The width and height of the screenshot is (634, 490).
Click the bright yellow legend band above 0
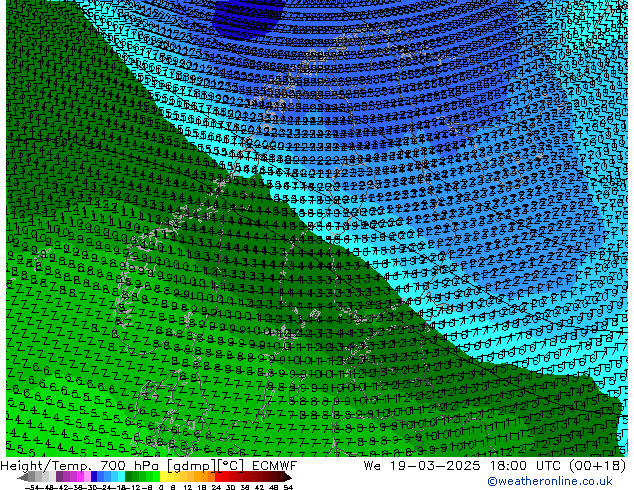[x=163, y=477]
